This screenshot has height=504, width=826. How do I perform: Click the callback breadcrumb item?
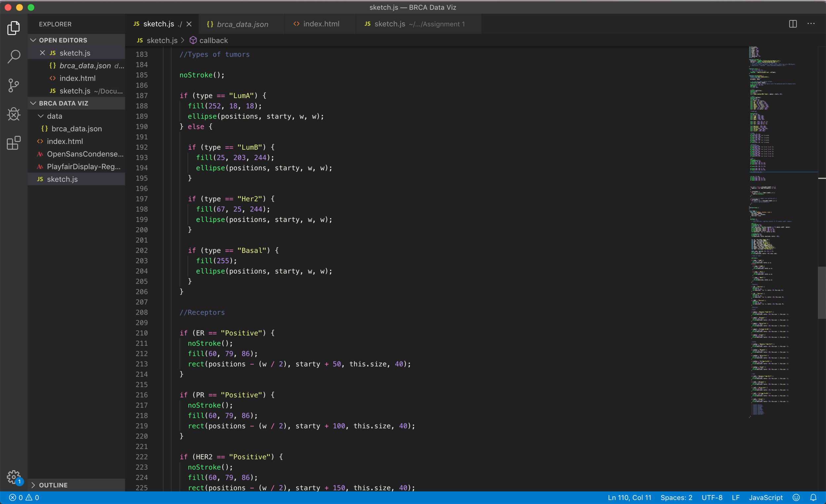[x=213, y=40]
